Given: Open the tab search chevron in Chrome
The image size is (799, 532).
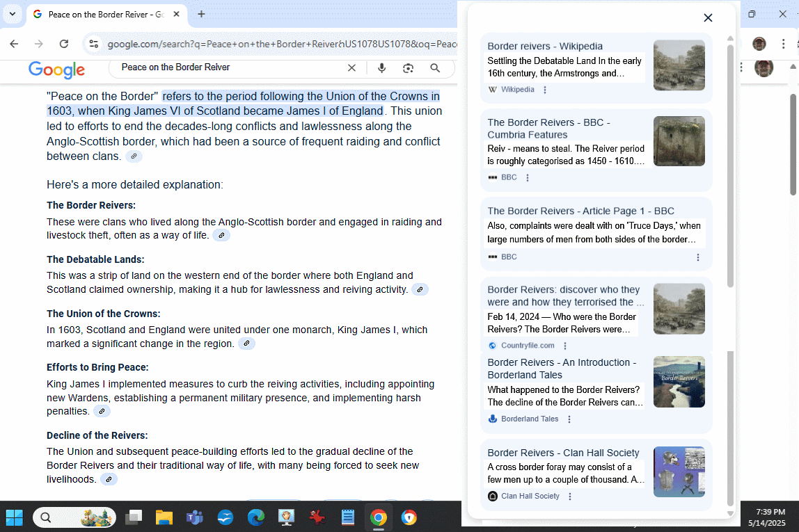Looking at the screenshot, I should (x=13, y=14).
